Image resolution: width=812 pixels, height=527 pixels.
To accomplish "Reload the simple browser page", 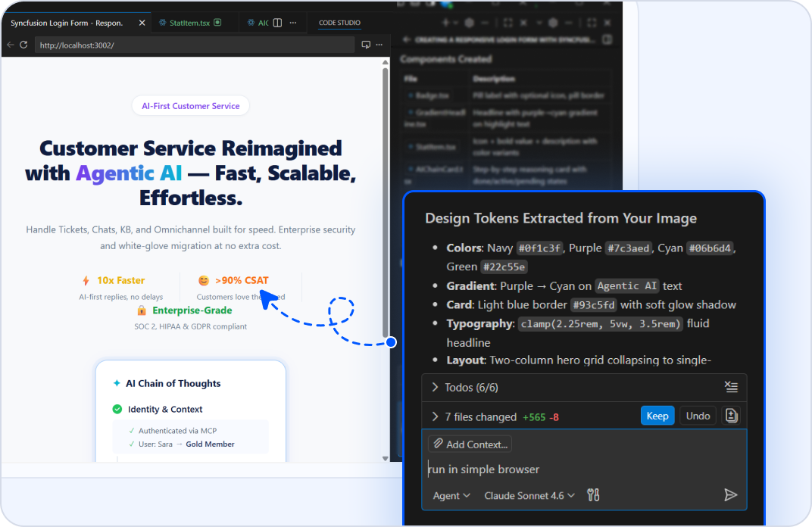I will 23,45.
